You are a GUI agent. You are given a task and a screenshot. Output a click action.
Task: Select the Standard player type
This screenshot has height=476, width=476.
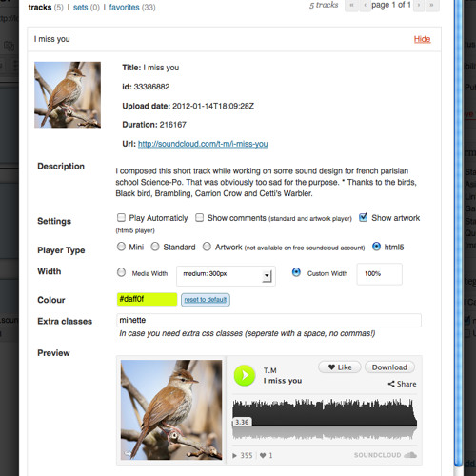click(155, 247)
